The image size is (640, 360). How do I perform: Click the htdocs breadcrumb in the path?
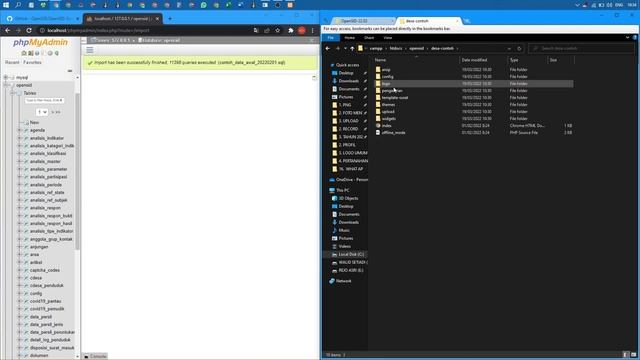point(396,48)
